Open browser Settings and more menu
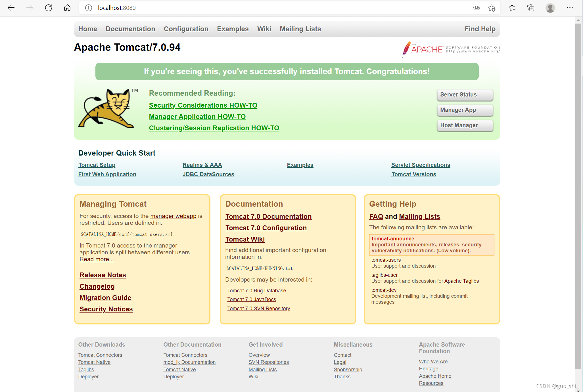 (570, 8)
